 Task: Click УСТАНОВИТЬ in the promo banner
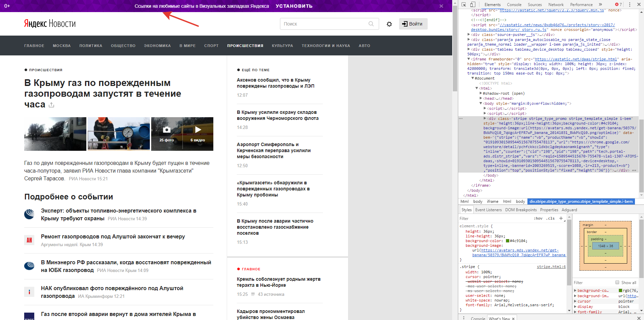point(294,6)
